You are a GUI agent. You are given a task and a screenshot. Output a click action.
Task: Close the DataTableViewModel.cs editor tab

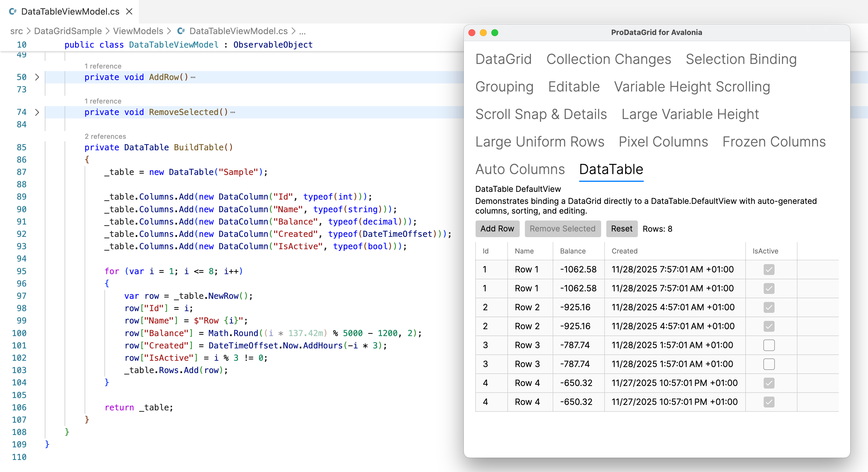pos(129,11)
